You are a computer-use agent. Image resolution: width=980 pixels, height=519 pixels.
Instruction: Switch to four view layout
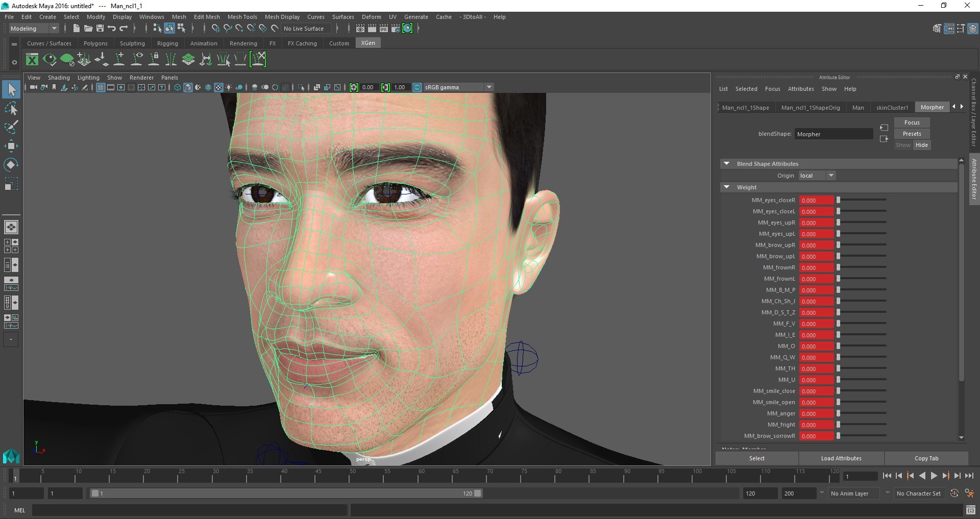tap(11, 246)
